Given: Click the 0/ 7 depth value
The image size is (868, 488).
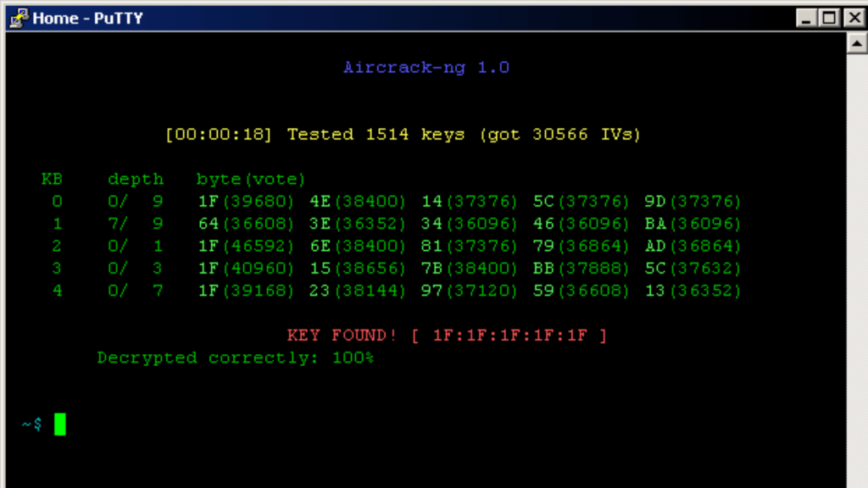Looking at the screenshot, I should pos(136,291).
